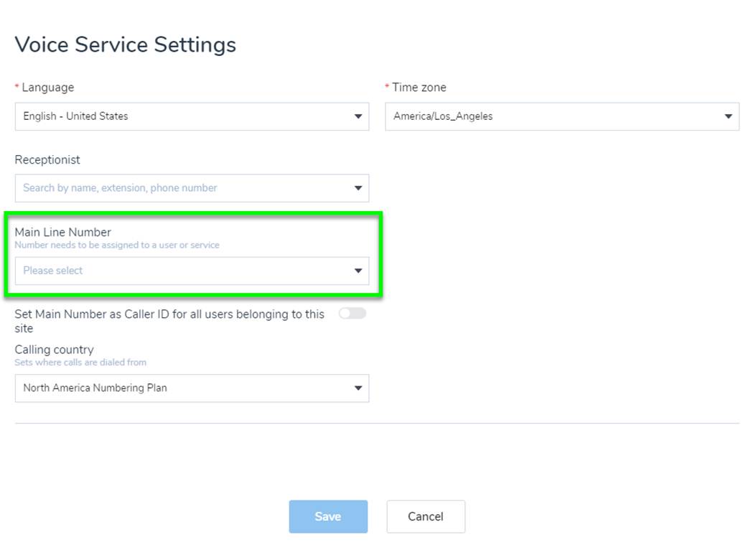The height and width of the screenshot is (560, 753).
Task: Click 'Sets where calls are dialed from' hint
Action: coord(80,362)
